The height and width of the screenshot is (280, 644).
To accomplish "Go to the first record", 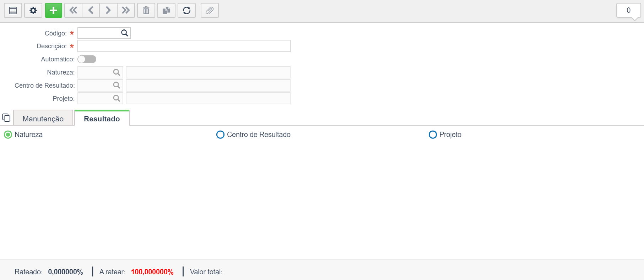I will (x=73, y=10).
